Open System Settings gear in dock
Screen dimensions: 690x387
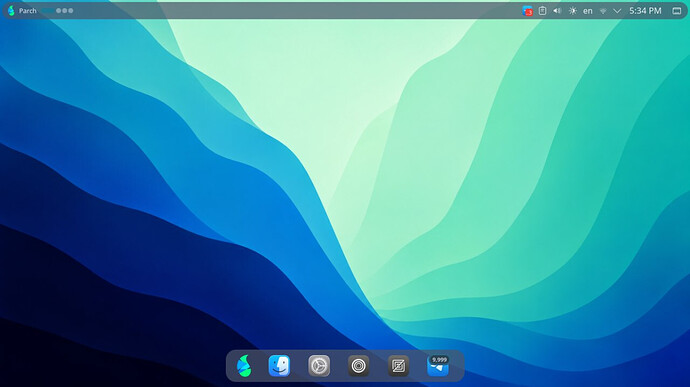(319, 366)
